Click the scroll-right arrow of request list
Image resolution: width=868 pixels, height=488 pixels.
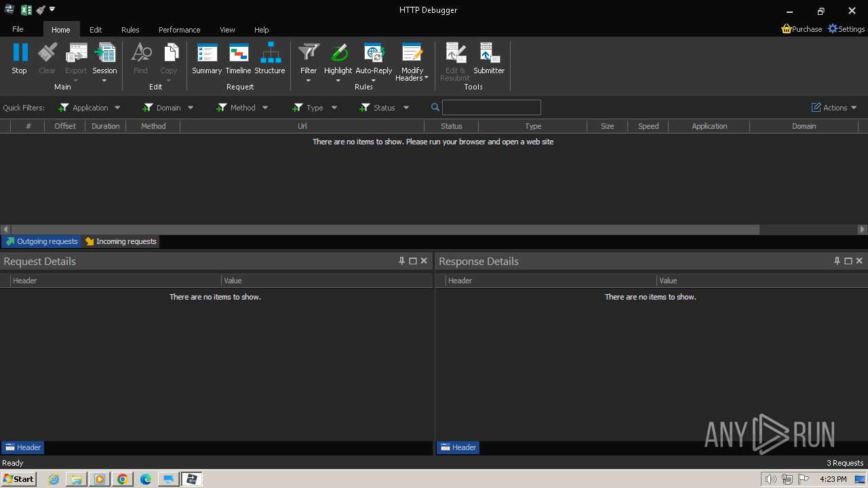point(863,230)
